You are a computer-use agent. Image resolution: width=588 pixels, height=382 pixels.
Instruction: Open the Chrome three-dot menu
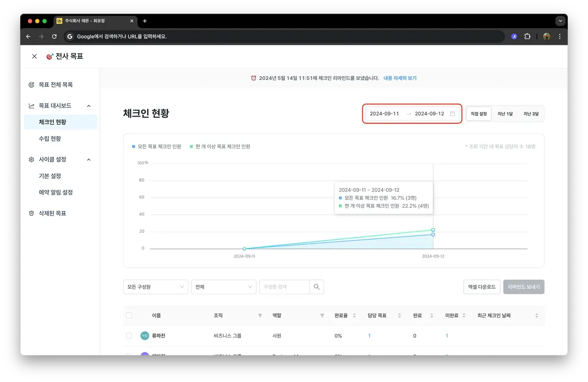pyautogui.click(x=560, y=37)
